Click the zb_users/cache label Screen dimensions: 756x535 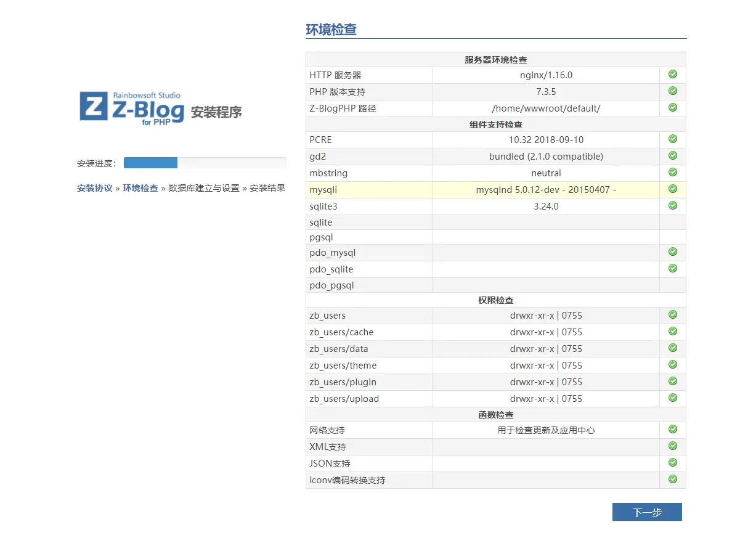[x=341, y=332]
